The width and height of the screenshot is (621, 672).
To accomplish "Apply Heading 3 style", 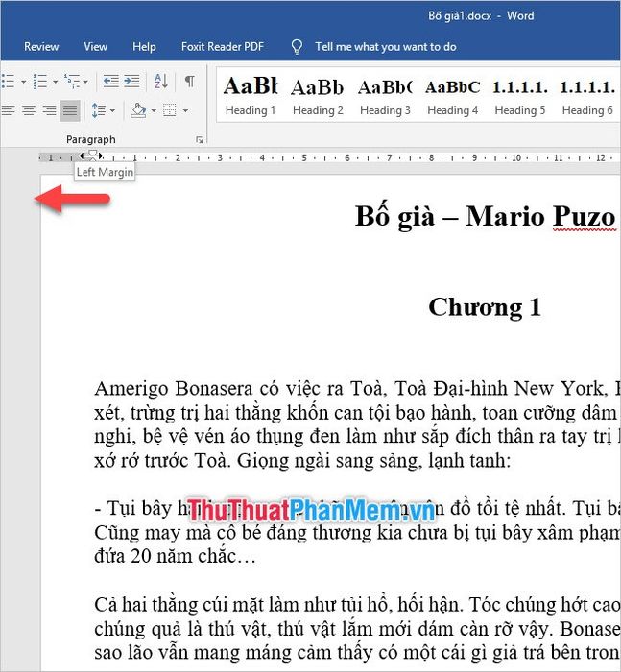I will click(x=385, y=95).
